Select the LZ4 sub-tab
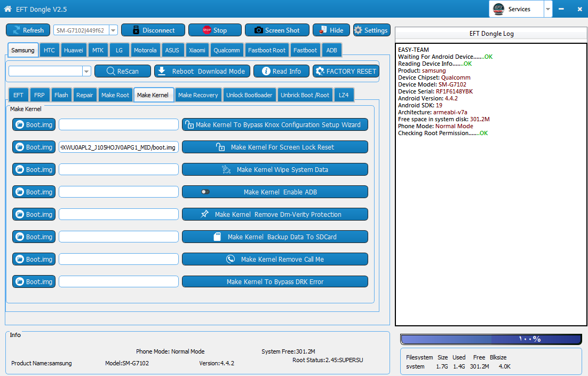 [344, 95]
